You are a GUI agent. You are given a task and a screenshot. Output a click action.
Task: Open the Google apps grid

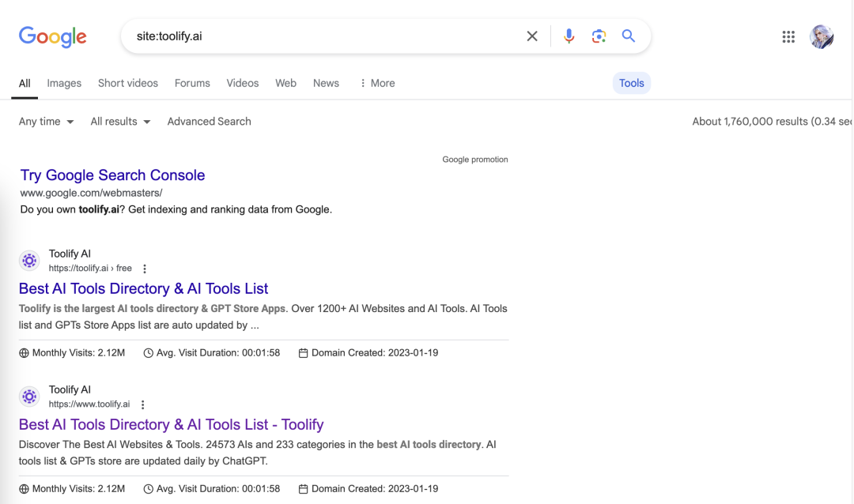pyautogui.click(x=788, y=36)
